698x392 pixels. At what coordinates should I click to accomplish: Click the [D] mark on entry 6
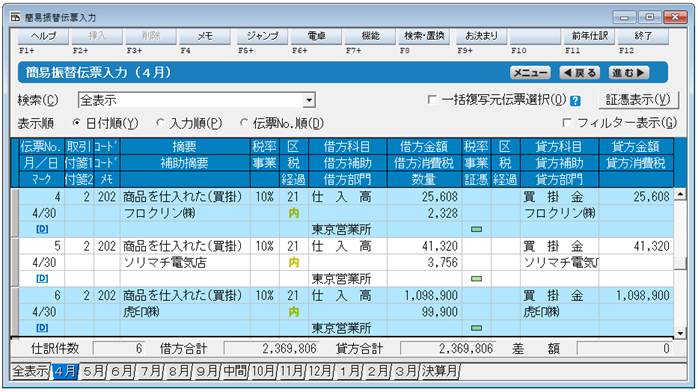pyautogui.click(x=42, y=328)
